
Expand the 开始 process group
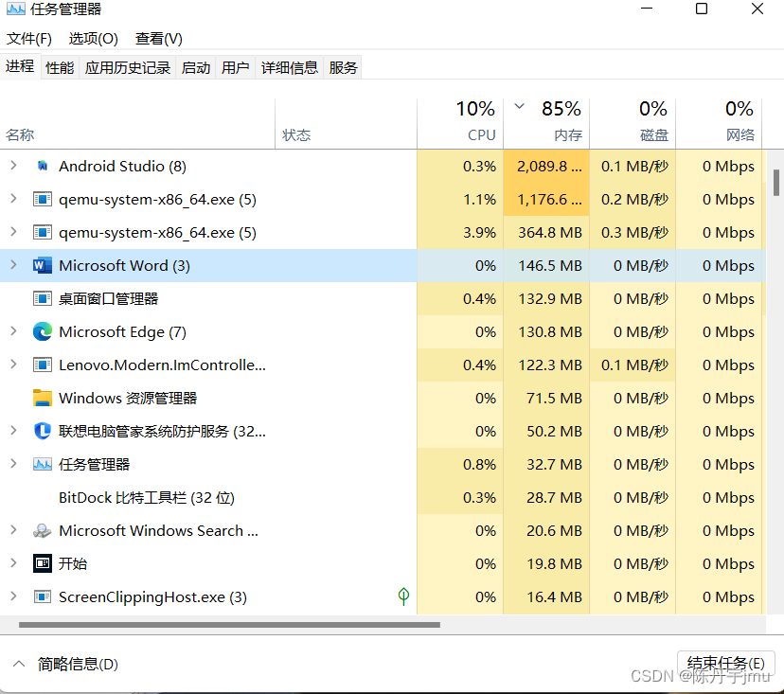(x=13, y=563)
